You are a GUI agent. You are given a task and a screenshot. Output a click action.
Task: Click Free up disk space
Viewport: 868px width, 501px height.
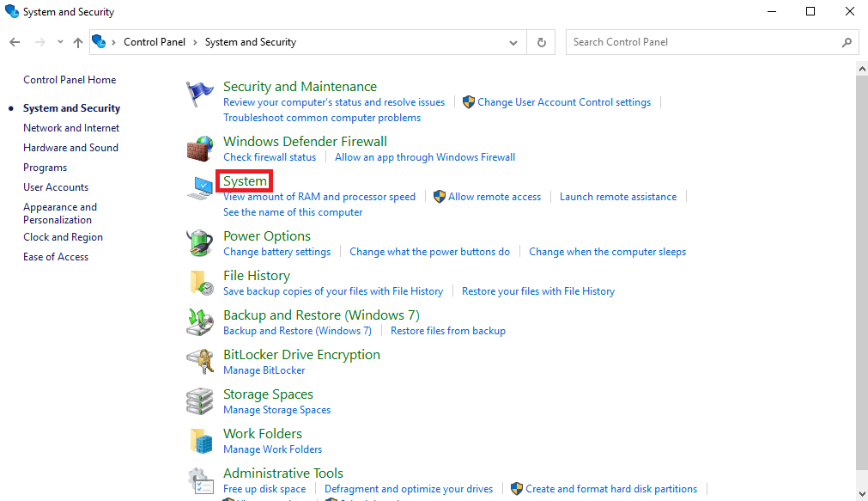(264, 489)
